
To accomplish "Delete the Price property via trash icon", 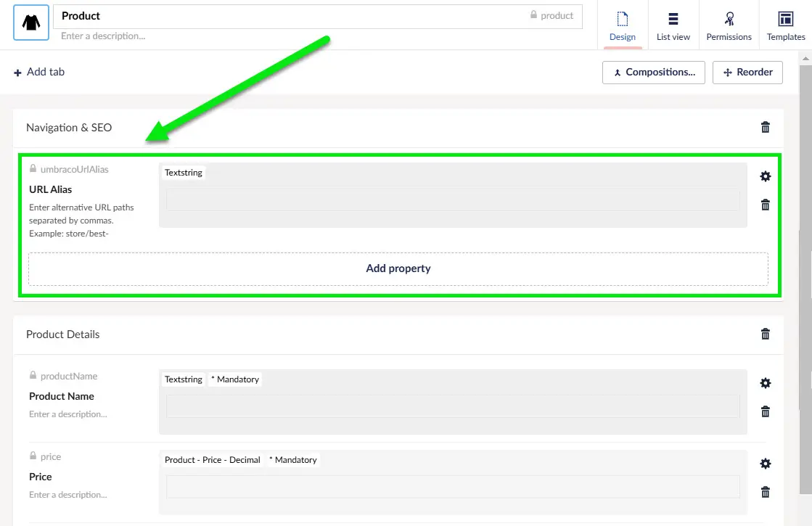I will (x=765, y=492).
